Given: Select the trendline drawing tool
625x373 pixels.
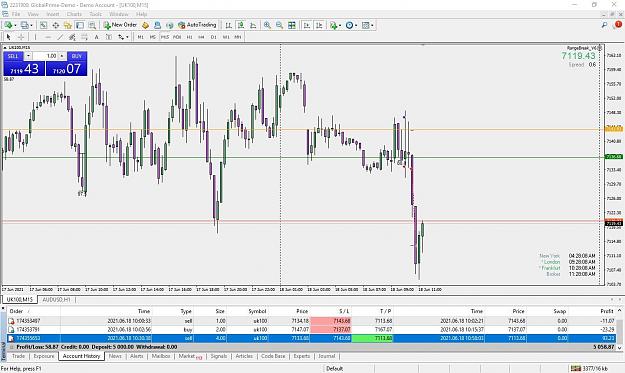Looking at the screenshot, I should [60, 37].
